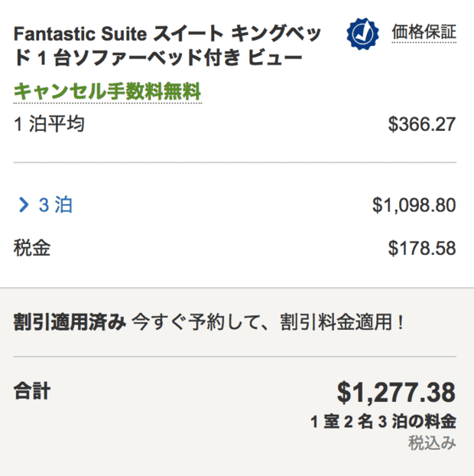Select the $1,098.80 three-night subtotal
Screen dimensions: 474x476
[414, 205]
